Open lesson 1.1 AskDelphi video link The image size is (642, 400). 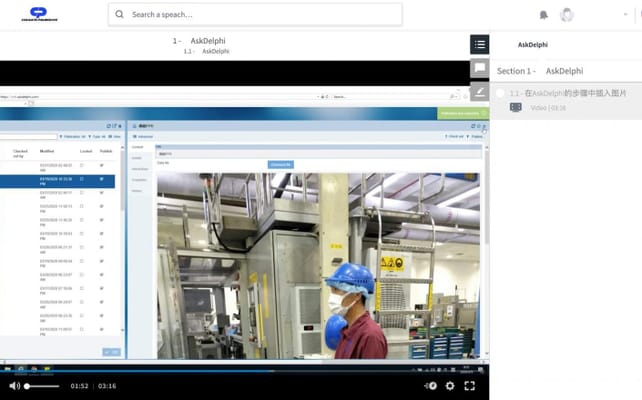[x=568, y=93]
